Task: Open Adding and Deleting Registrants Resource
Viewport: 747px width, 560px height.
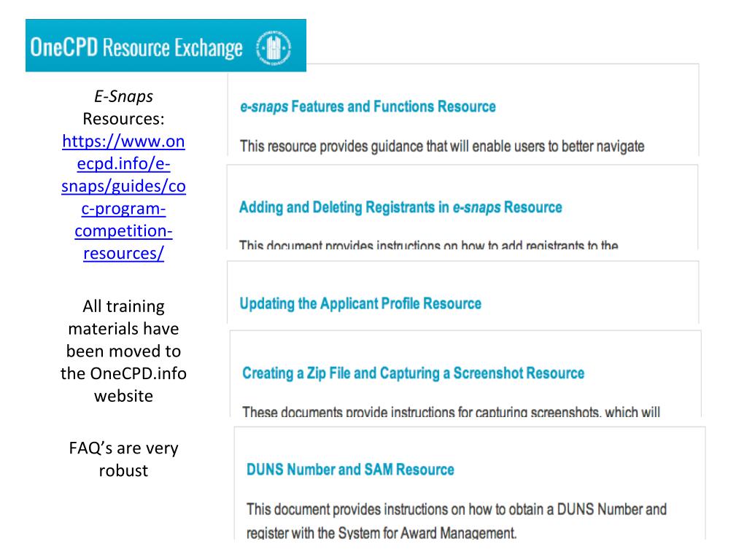Action: tap(400, 207)
